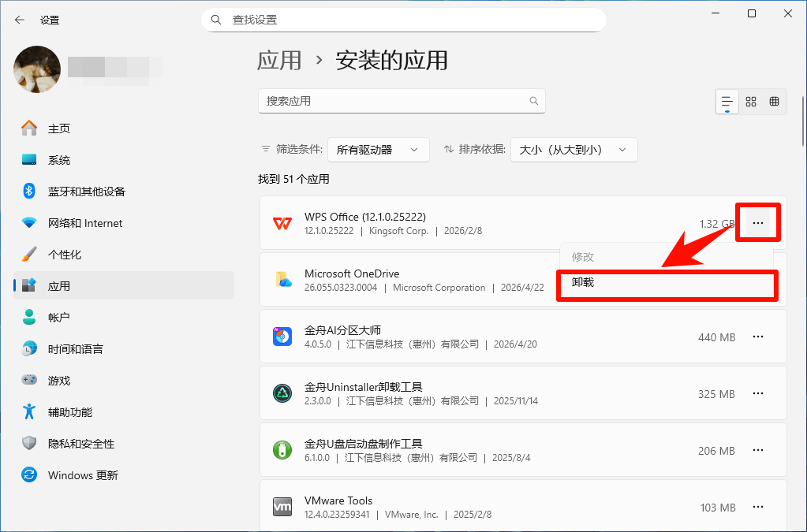Click the 金舟AI分区大师 app icon
The width and height of the screenshot is (807, 532).
[282, 337]
